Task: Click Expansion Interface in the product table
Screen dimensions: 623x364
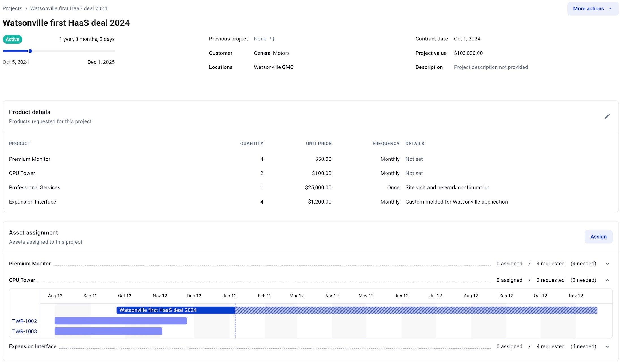Action: pos(33,202)
